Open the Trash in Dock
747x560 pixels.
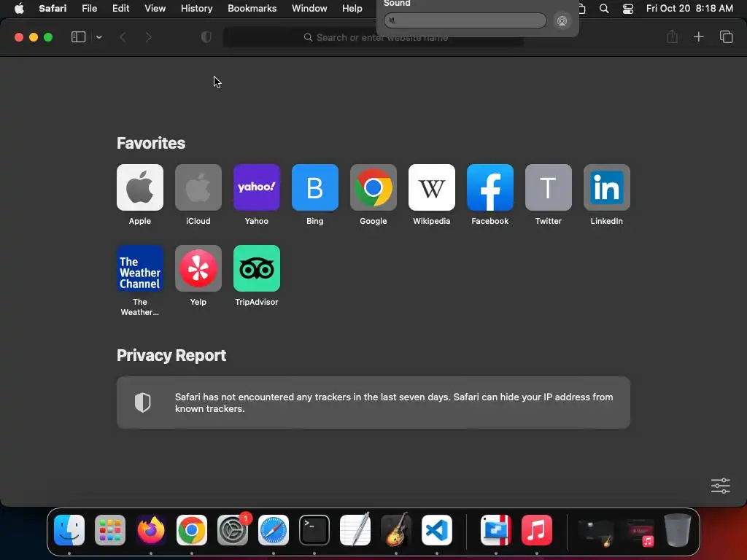(x=678, y=529)
